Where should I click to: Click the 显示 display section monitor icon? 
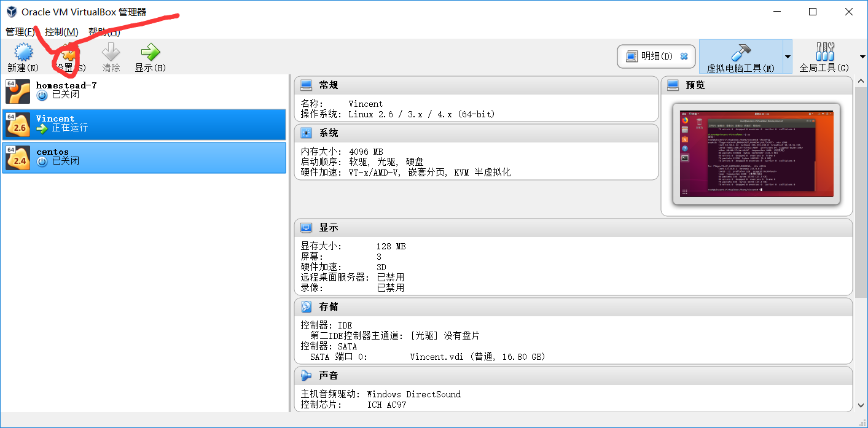click(307, 227)
